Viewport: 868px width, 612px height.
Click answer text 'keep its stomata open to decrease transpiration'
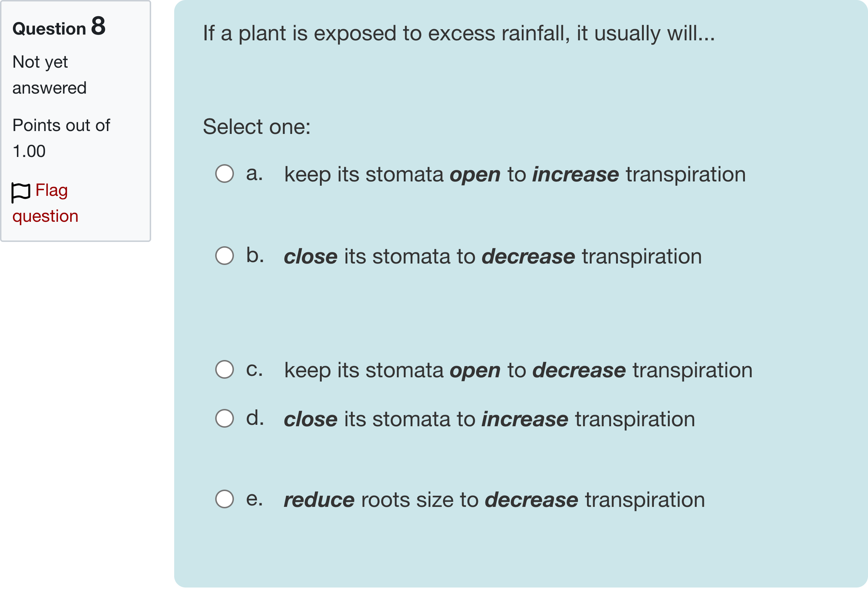point(518,370)
